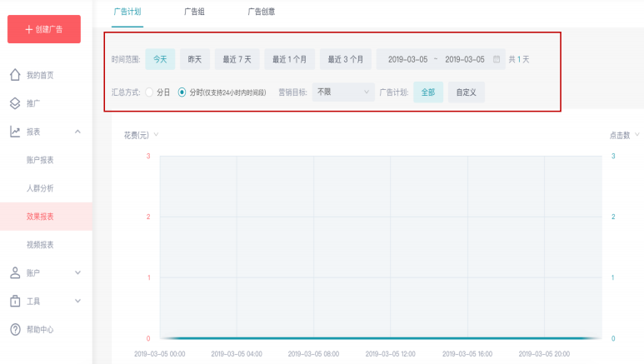
Task: Open the 帮助中心 question mark icon
Action: tap(15, 330)
